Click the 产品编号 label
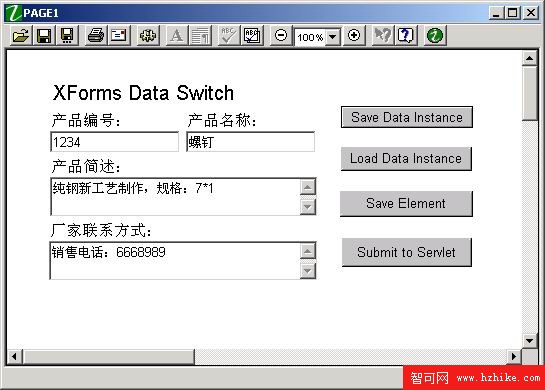This screenshot has height=390, width=545. point(86,120)
